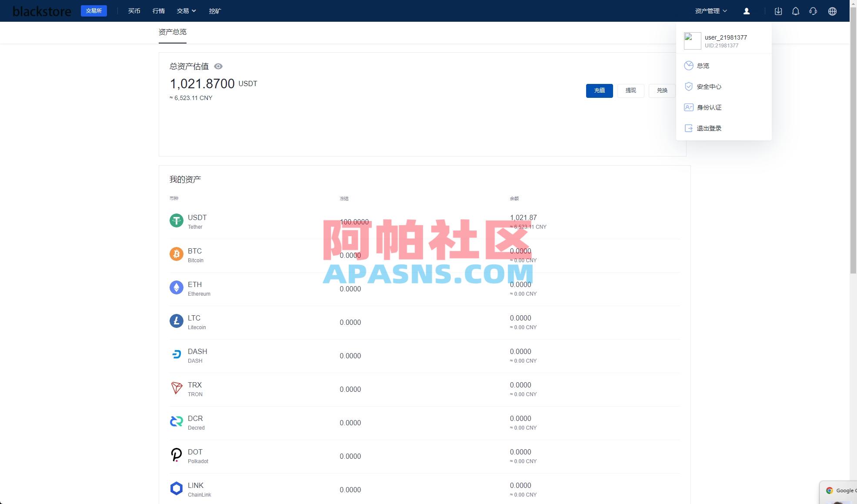Open customer support headset icon
This screenshot has width=857, height=504.
pyautogui.click(x=813, y=11)
